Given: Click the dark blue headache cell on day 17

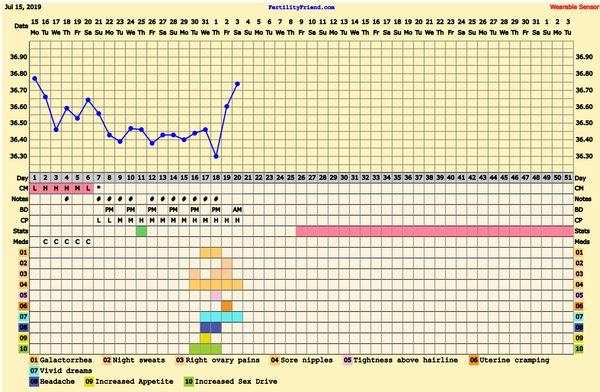Looking at the screenshot, I should point(205,328).
